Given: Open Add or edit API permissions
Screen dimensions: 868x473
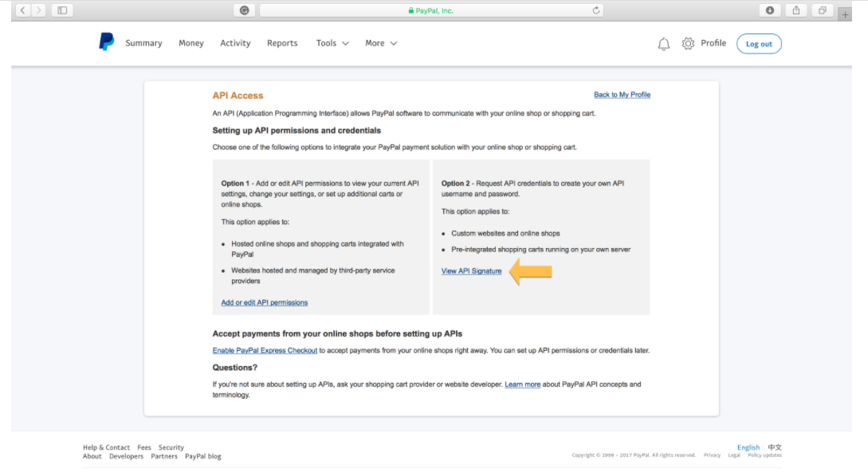Looking at the screenshot, I should [264, 302].
